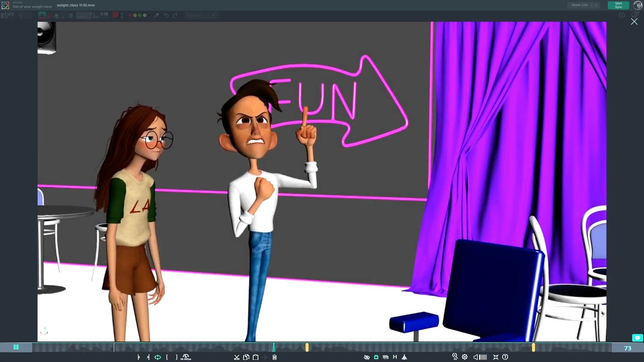Toggle annotation visibility eye icon
The width and height of the screenshot is (644, 362).
(x=367, y=357)
